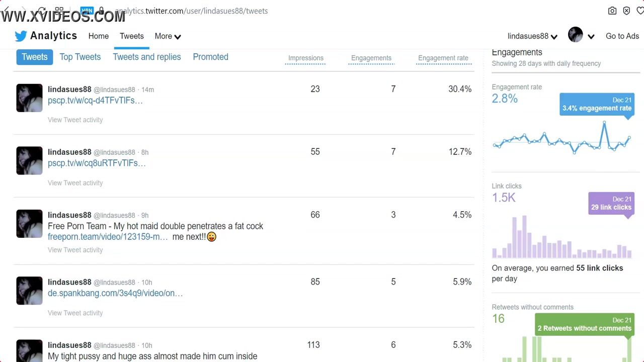The width and height of the screenshot is (644, 362).
Task: Select the Promoted tab
Action: (210, 57)
